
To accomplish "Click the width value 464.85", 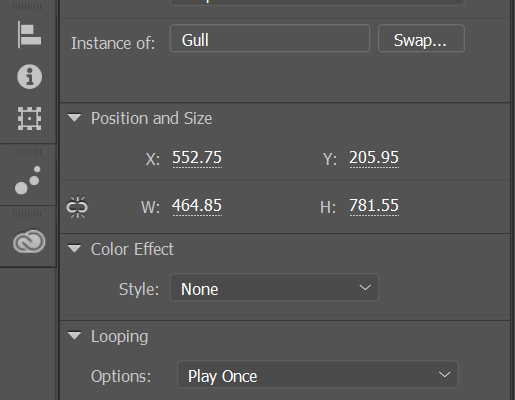I will pyautogui.click(x=197, y=206).
